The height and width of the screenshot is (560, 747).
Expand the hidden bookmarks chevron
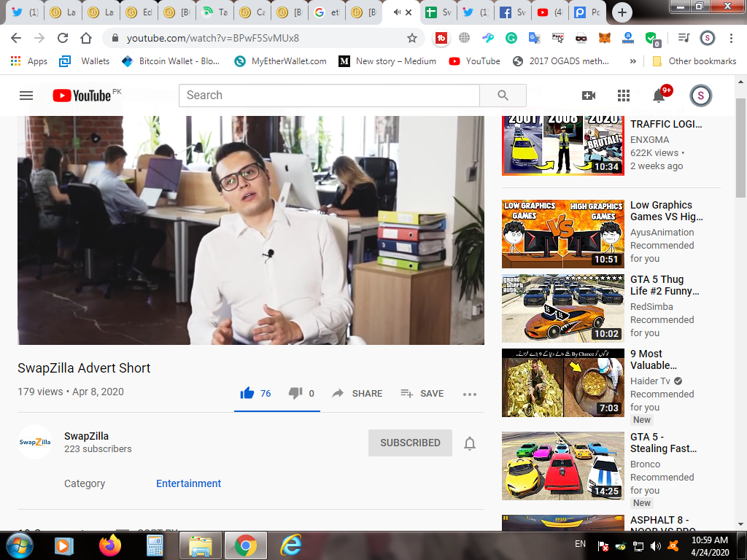[632, 61]
